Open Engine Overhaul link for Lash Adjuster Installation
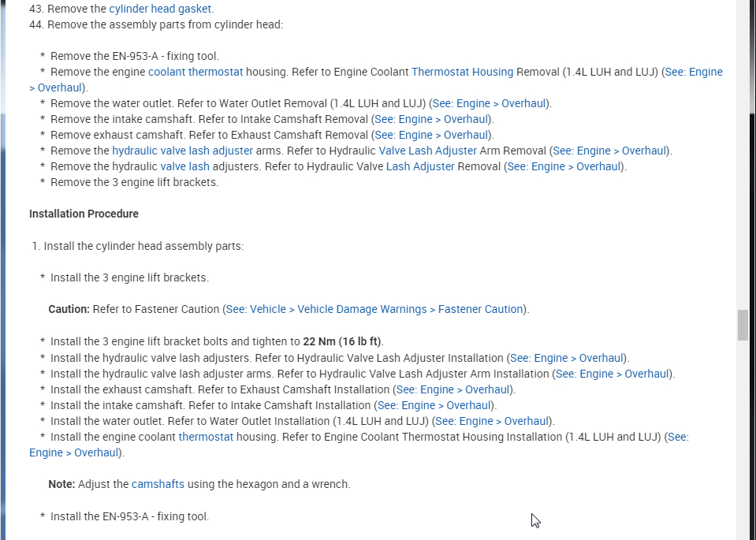This screenshot has width=756, height=540. point(568,358)
